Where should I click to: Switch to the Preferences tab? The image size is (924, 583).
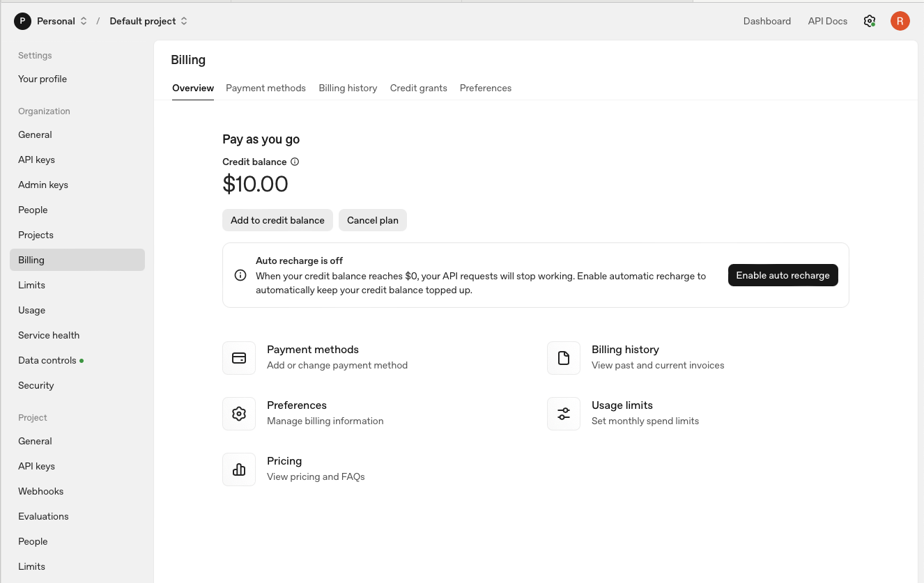486,88
